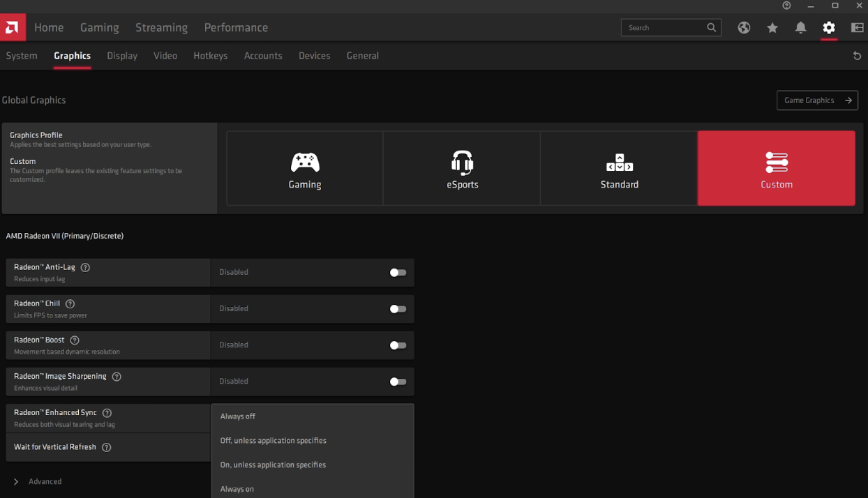868x498 pixels.
Task: Open notifications bell icon
Action: coord(800,28)
